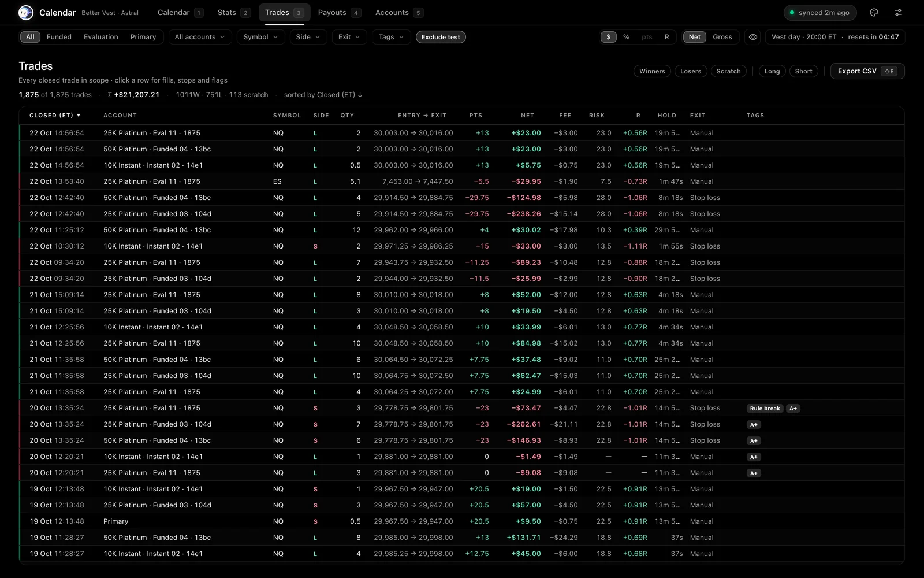Expand the All accounts dropdown
This screenshot has height=578, width=924.
[x=200, y=37]
